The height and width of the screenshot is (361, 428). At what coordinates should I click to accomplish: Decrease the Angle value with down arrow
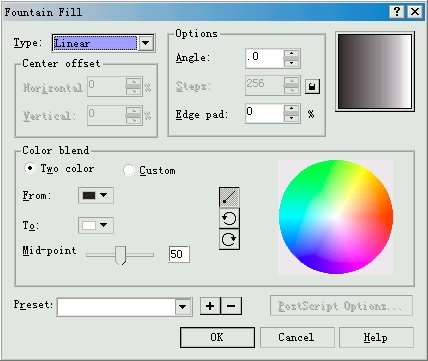click(x=292, y=63)
